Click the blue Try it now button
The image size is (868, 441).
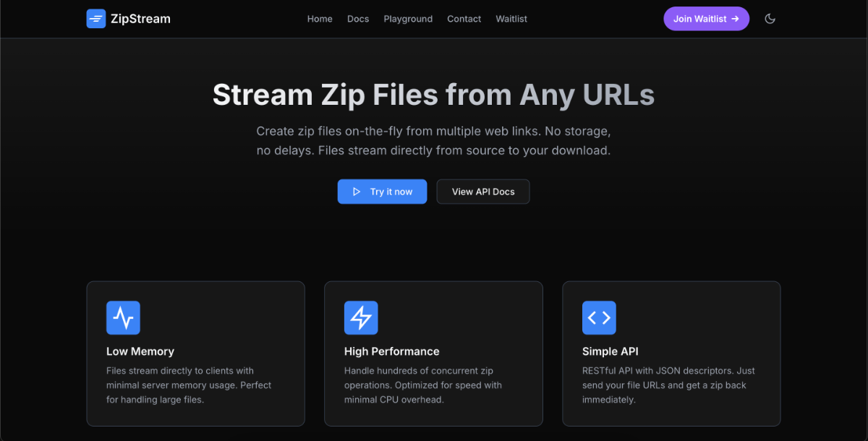click(382, 192)
